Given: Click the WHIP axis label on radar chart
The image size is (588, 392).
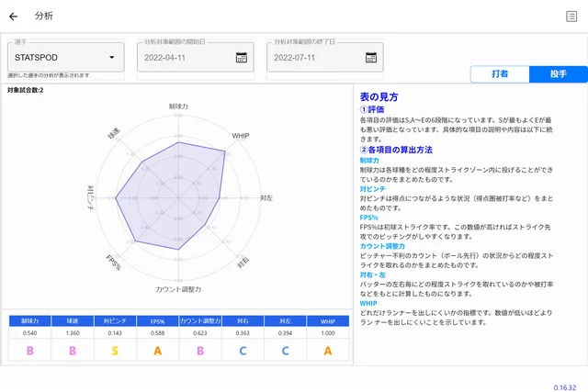Looking at the screenshot, I should [x=241, y=136].
